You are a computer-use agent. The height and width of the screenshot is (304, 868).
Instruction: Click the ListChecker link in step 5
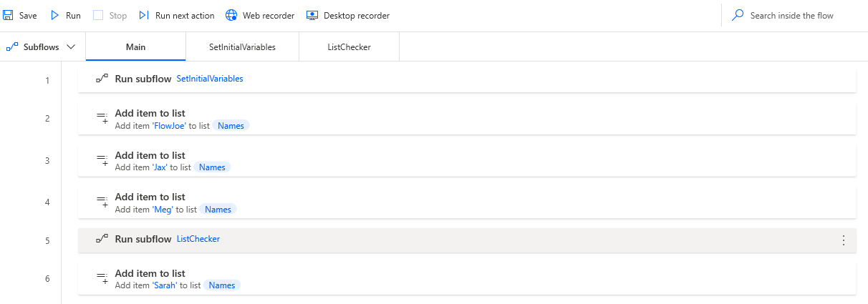(x=198, y=239)
